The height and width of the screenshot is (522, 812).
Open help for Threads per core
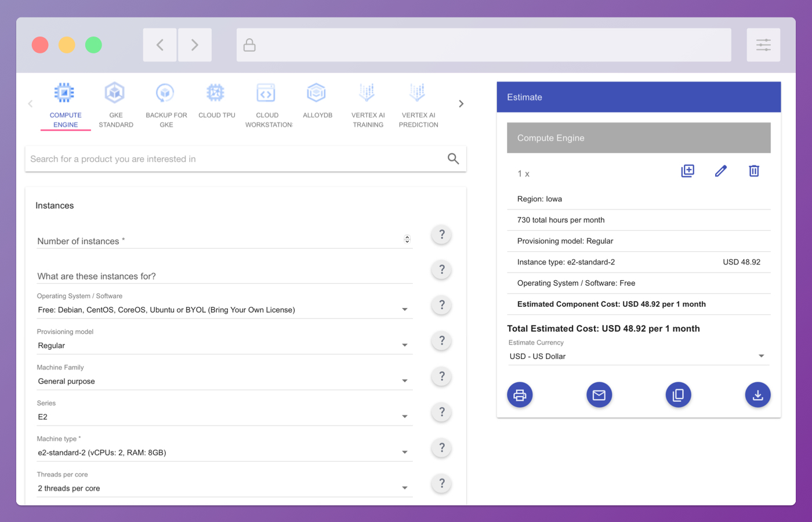(x=442, y=484)
